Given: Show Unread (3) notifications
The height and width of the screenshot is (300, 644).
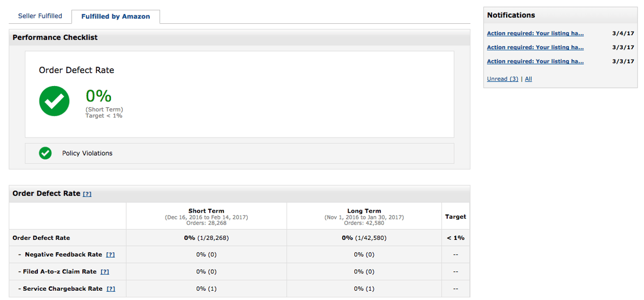Looking at the screenshot, I should pyautogui.click(x=502, y=79).
